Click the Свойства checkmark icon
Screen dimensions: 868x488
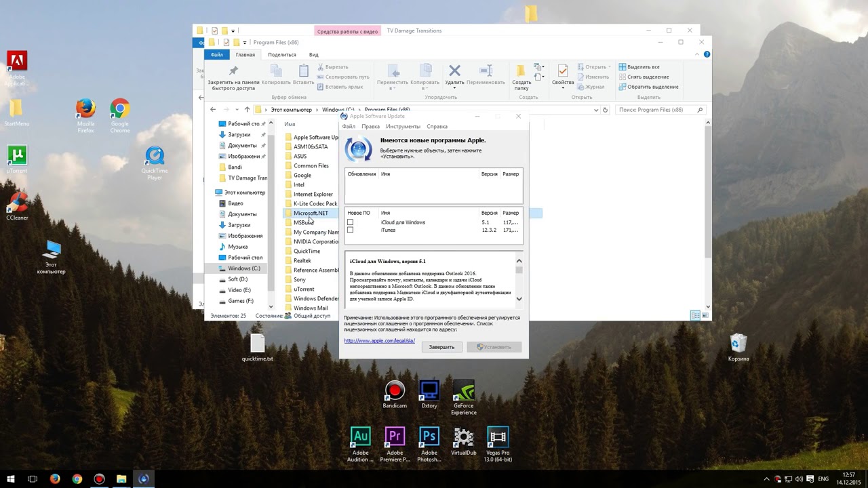(x=563, y=71)
